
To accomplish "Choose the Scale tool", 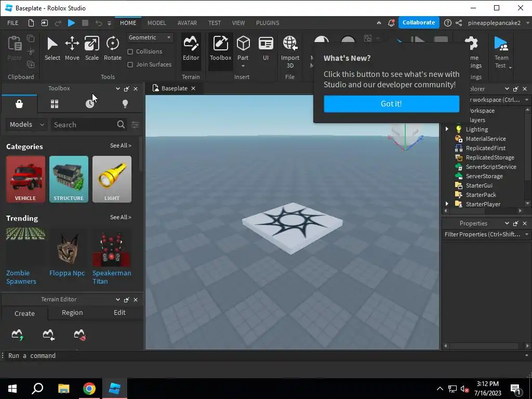I will (91, 49).
